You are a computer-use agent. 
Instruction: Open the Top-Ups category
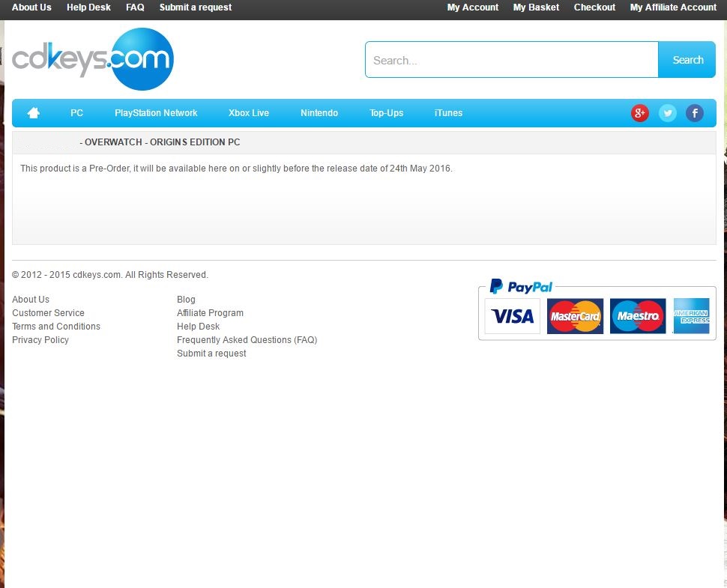386,113
